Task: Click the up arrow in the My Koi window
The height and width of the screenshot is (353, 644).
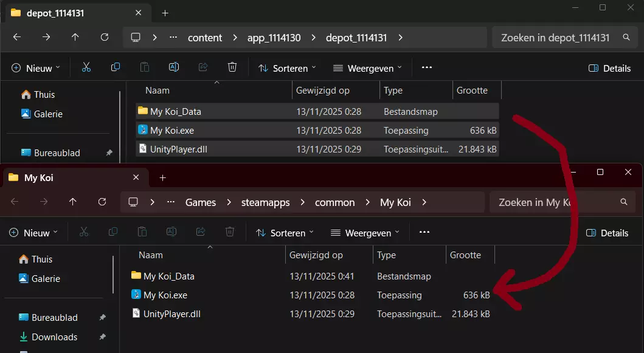Action: click(73, 202)
